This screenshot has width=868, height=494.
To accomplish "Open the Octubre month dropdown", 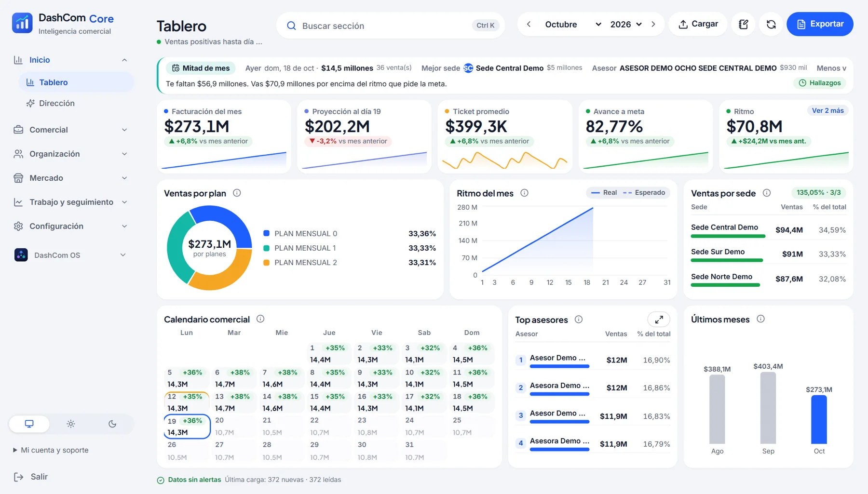I will [572, 24].
